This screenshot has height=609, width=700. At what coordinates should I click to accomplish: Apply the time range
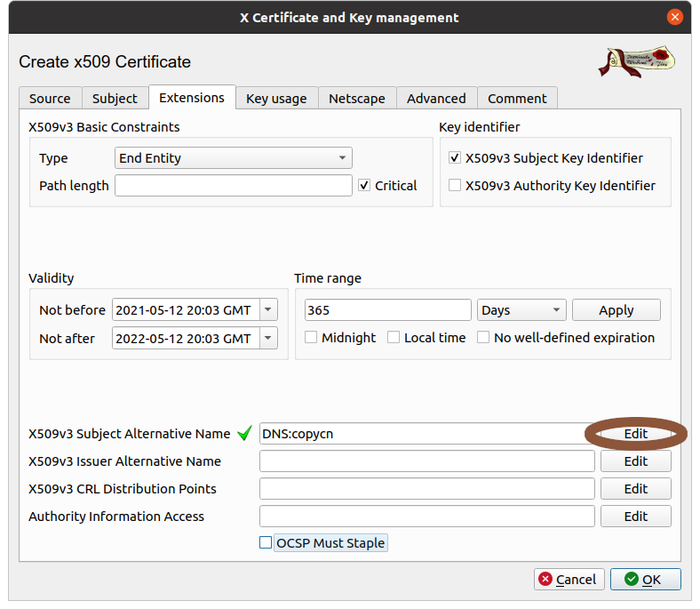click(616, 310)
